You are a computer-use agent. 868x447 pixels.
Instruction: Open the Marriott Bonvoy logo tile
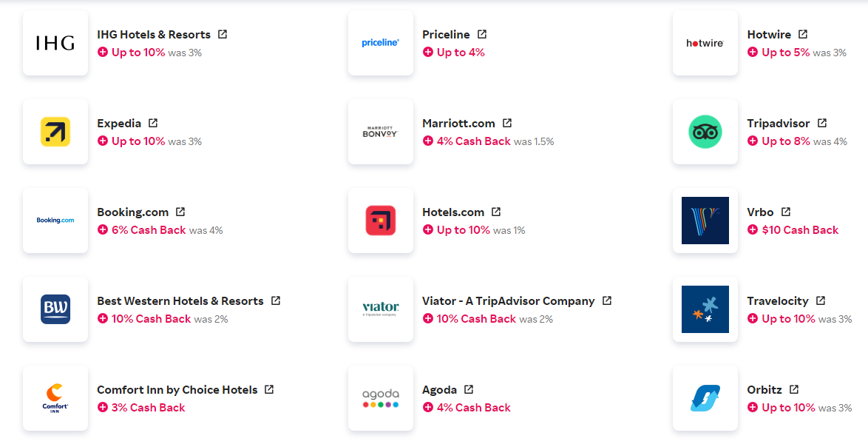pyautogui.click(x=381, y=132)
